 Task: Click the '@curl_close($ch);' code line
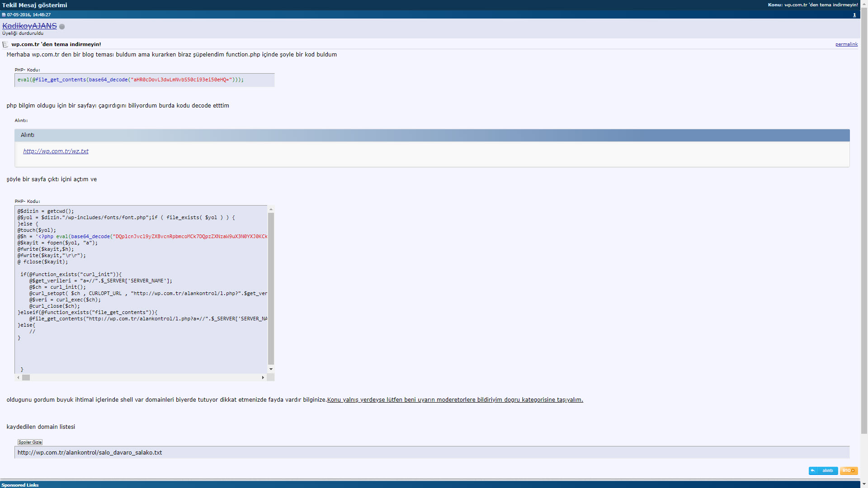[x=55, y=306]
